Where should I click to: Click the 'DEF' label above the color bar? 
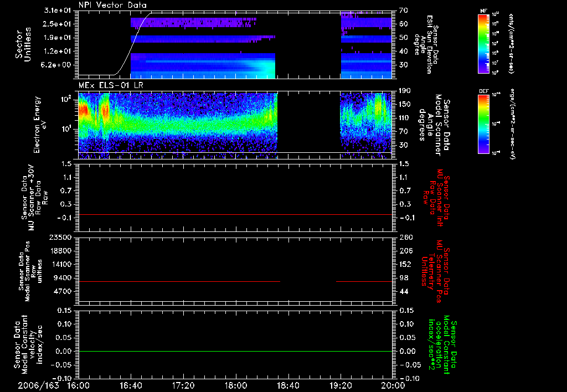click(484, 91)
